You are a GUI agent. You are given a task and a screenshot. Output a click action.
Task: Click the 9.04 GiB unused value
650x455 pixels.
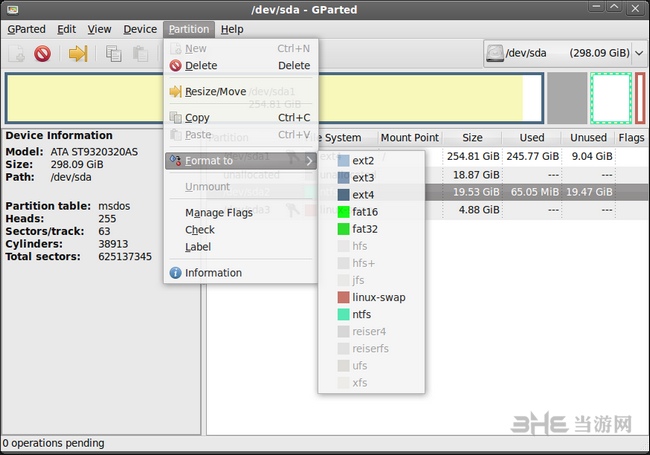click(592, 156)
